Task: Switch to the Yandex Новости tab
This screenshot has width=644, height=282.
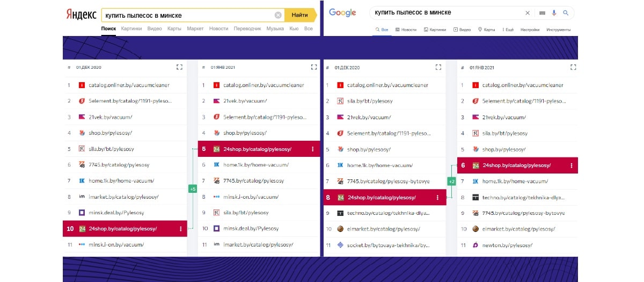Action: coord(218,28)
